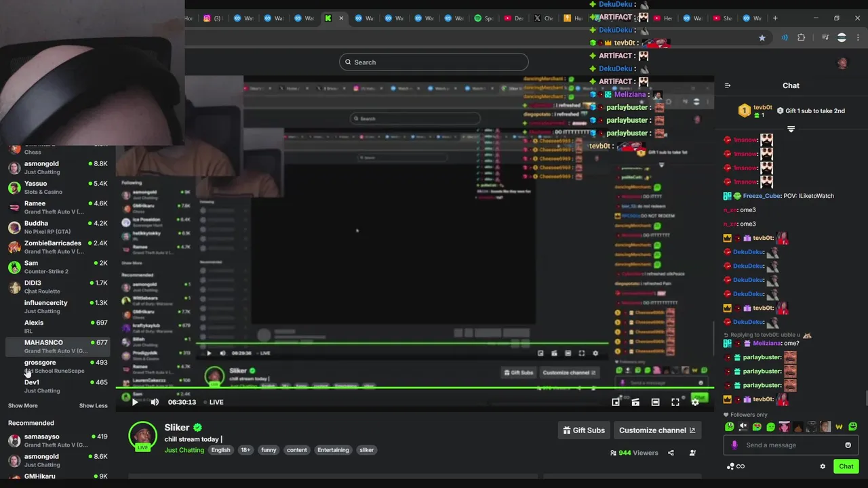Open DIDI3 Chat Roulette channel
This screenshot has height=488, width=868.
click(x=57, y=287)
